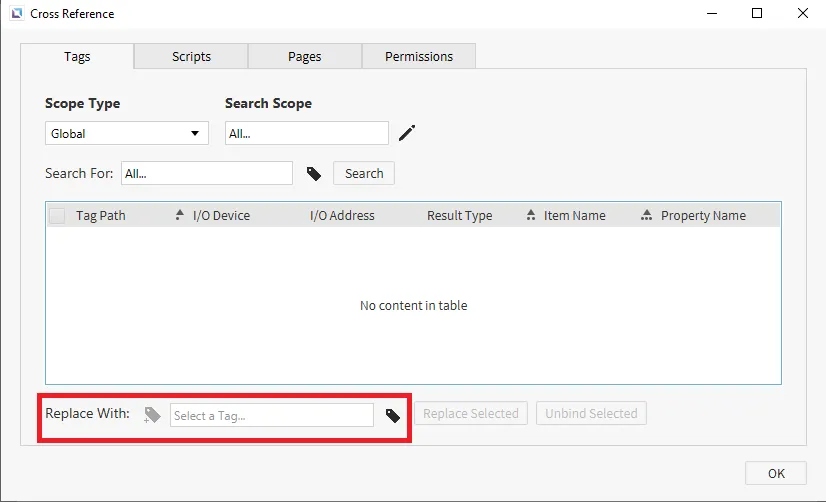The image size is (826, 502).
Task: Go to the Permissions tab
Action: tap(418, 57)
